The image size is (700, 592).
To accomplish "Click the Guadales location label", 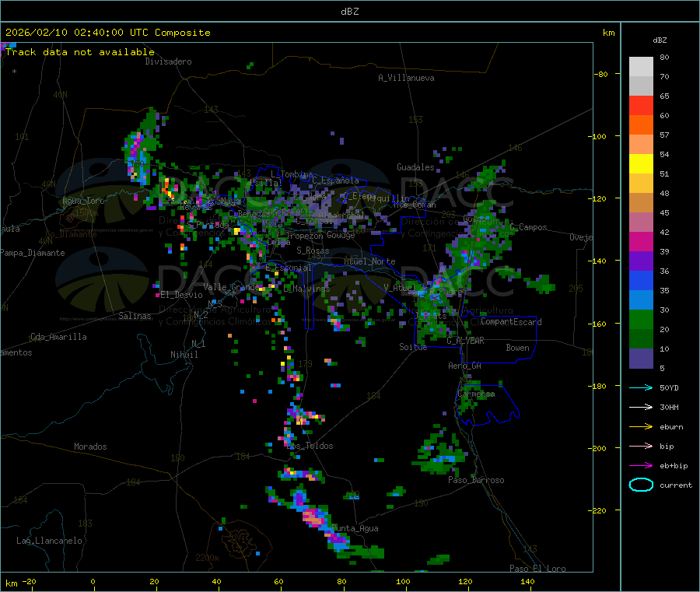I will tap(415, 167).
